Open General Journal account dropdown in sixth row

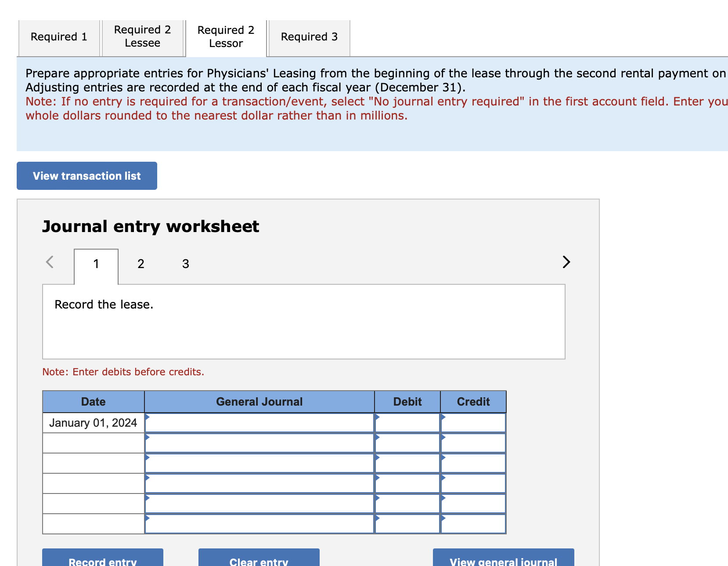259,524
